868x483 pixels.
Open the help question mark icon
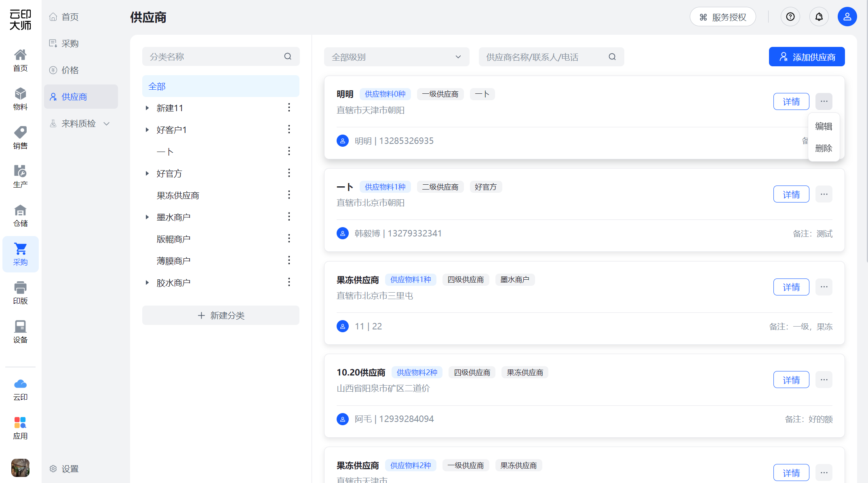(790, 17)
